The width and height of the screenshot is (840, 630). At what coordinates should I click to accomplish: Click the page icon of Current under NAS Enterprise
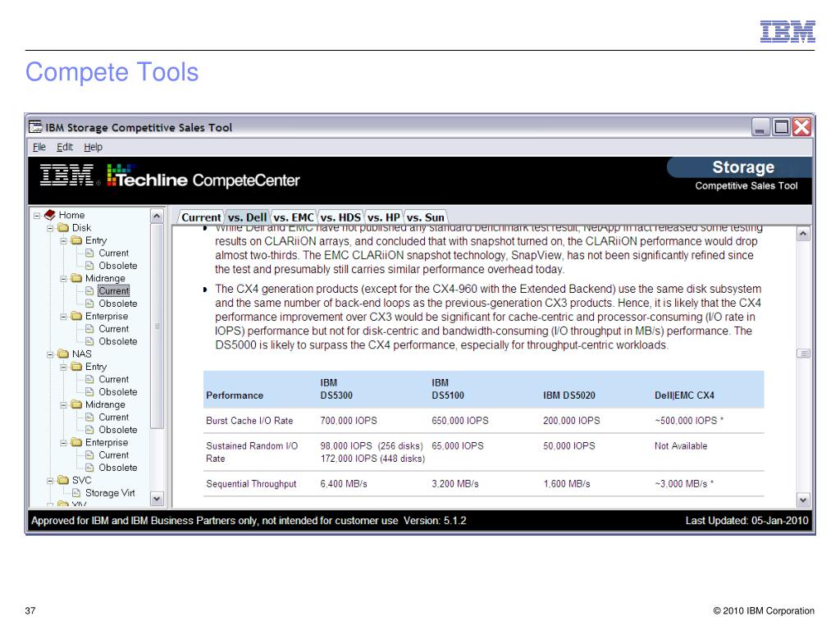[89, 454]
